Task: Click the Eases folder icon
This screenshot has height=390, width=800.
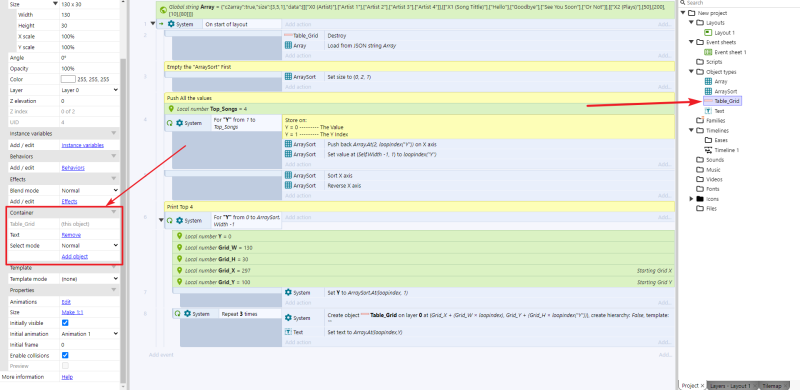Action: [708, 140]
